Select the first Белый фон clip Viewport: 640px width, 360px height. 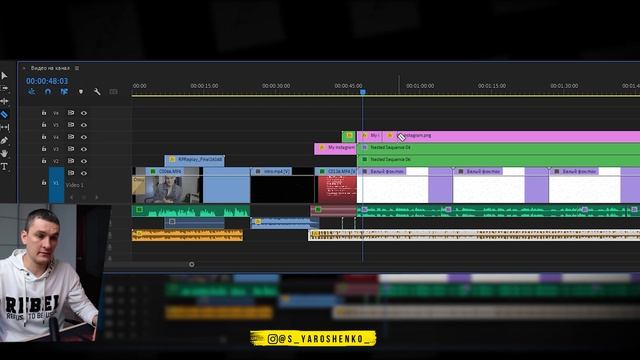404,185
